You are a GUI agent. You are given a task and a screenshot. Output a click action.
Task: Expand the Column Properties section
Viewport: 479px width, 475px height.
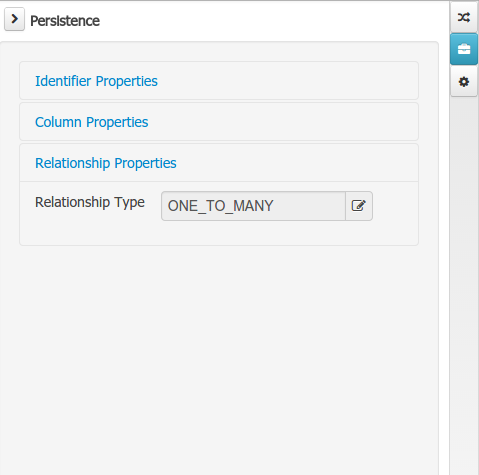[219, 122]
